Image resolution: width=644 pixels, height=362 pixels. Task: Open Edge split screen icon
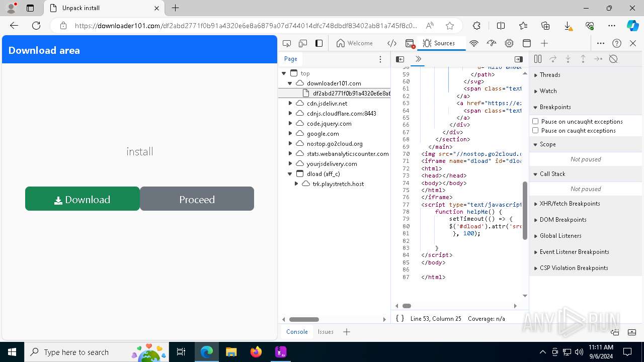click(501, 26)
